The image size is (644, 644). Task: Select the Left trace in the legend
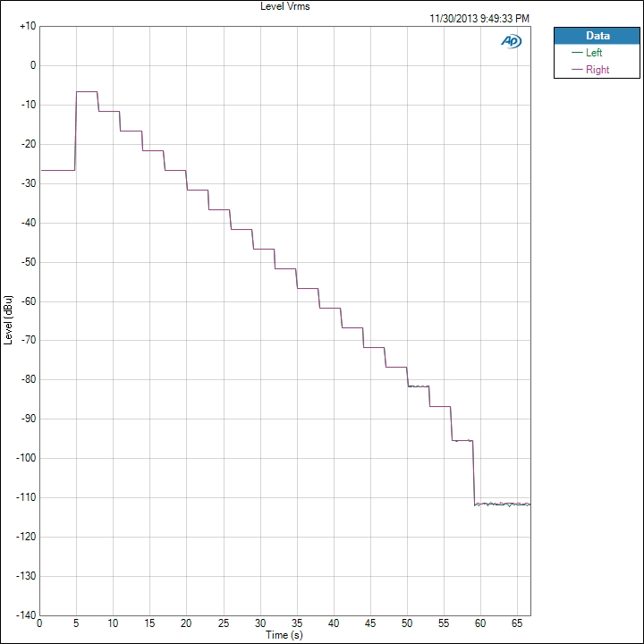[x=594, y=53]
